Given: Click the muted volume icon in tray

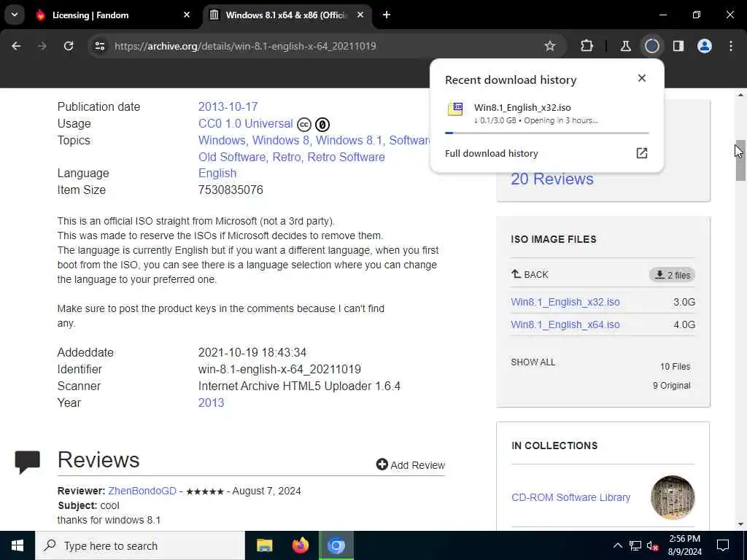Looking at the screenshot, I should click(x=653, y=545).
